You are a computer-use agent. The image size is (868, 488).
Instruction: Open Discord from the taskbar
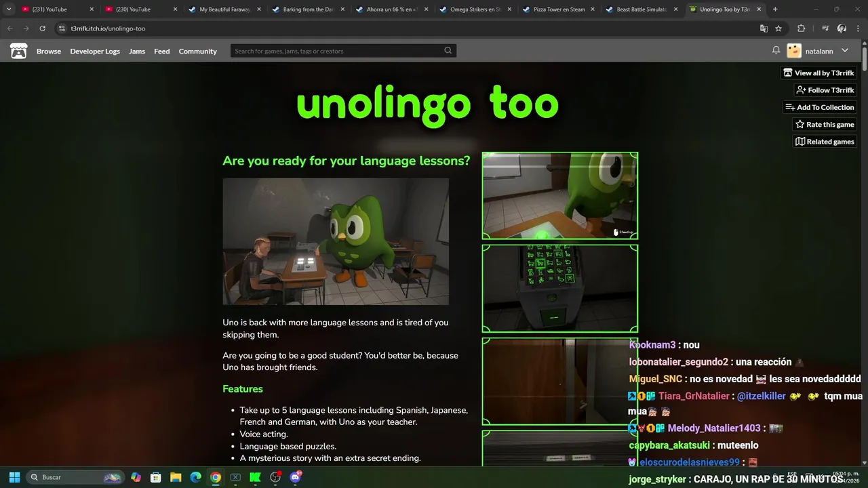[296, 477]
